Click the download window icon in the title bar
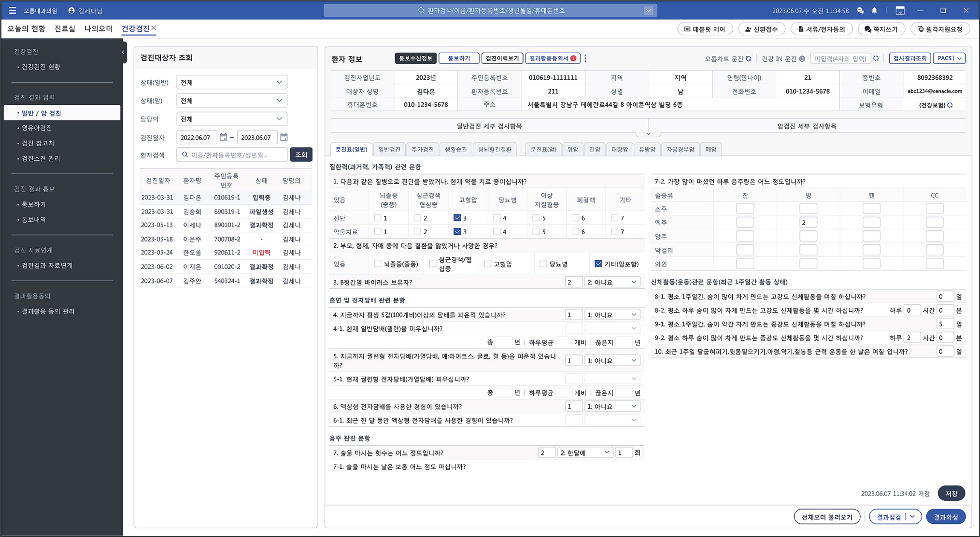980x537 pixels. pos(899,10)
